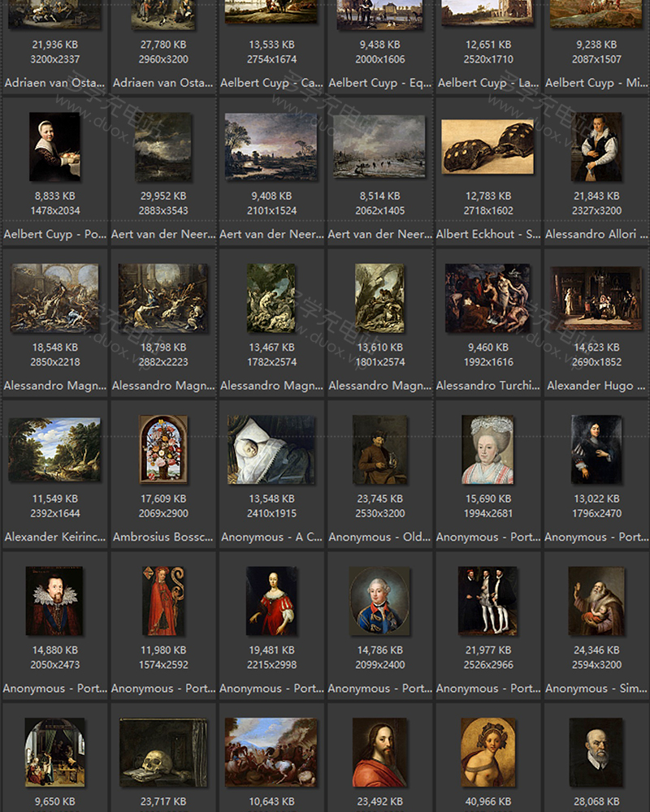The width and height of the screenshot is (650, 812).
Task: Select the Anonymous portrait of woman in red dress
Action: pos(271,601)
